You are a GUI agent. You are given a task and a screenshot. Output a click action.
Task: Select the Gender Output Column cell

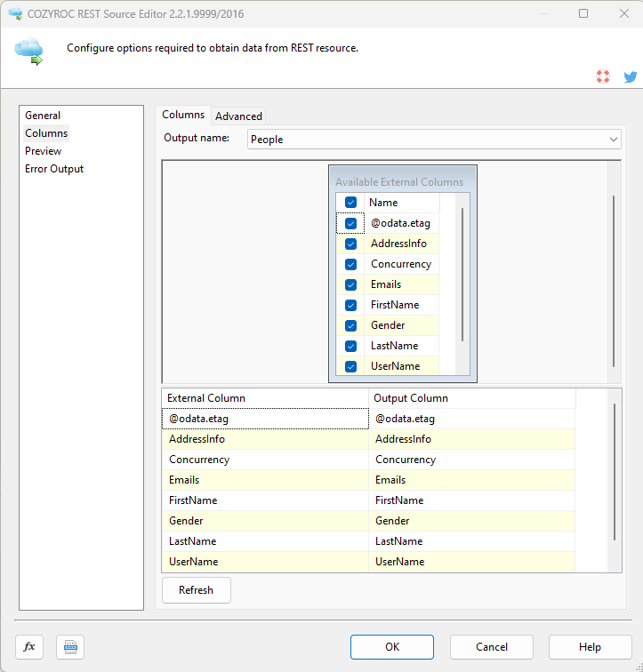click(471, 521)
